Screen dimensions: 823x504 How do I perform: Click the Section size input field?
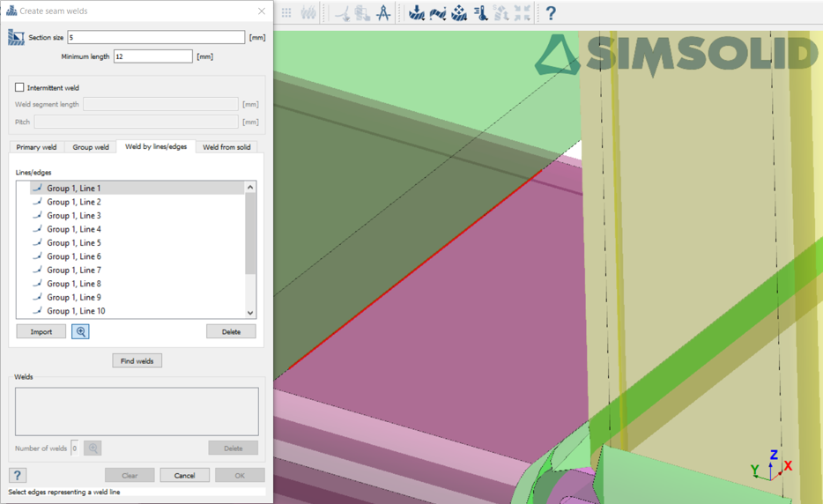[156, 38]
